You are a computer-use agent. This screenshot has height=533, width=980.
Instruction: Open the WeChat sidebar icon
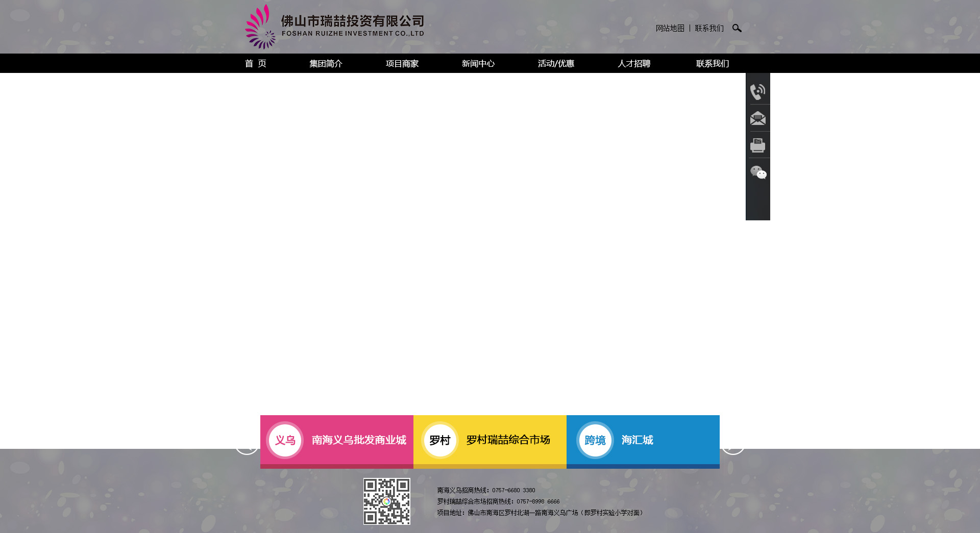(x=758, y=172)
